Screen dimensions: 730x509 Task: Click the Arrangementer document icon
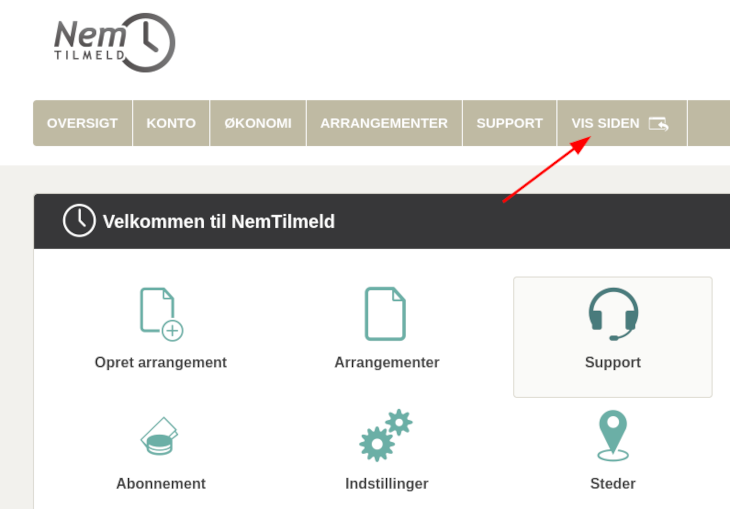[x=385, y=314]
